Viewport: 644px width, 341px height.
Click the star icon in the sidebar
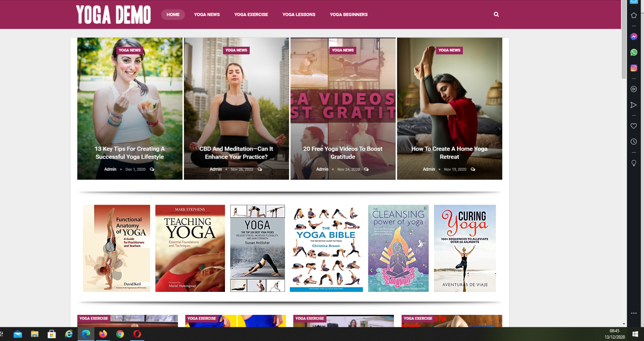coord(634,15)
